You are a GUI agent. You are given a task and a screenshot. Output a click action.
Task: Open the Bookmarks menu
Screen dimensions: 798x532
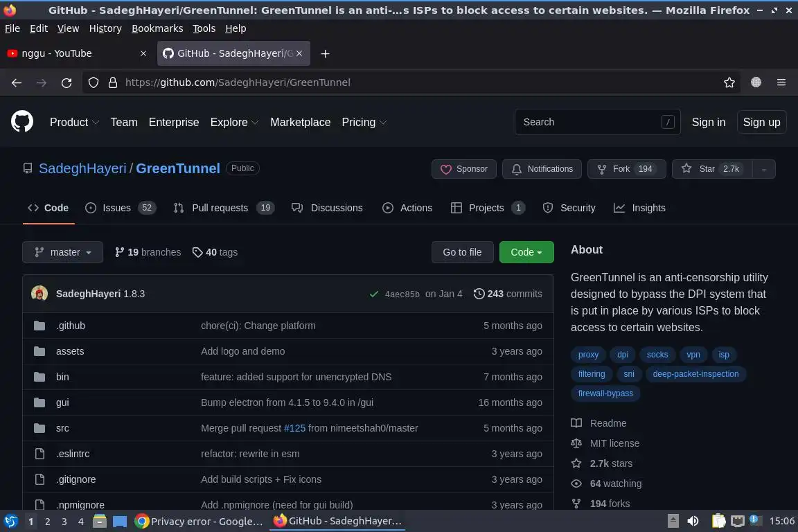pos(157,28)
